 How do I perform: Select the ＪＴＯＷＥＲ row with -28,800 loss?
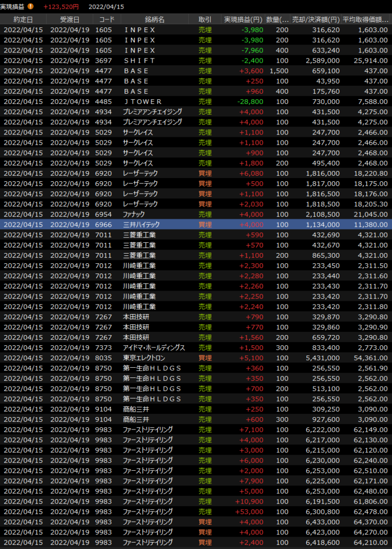coord(196,101)
